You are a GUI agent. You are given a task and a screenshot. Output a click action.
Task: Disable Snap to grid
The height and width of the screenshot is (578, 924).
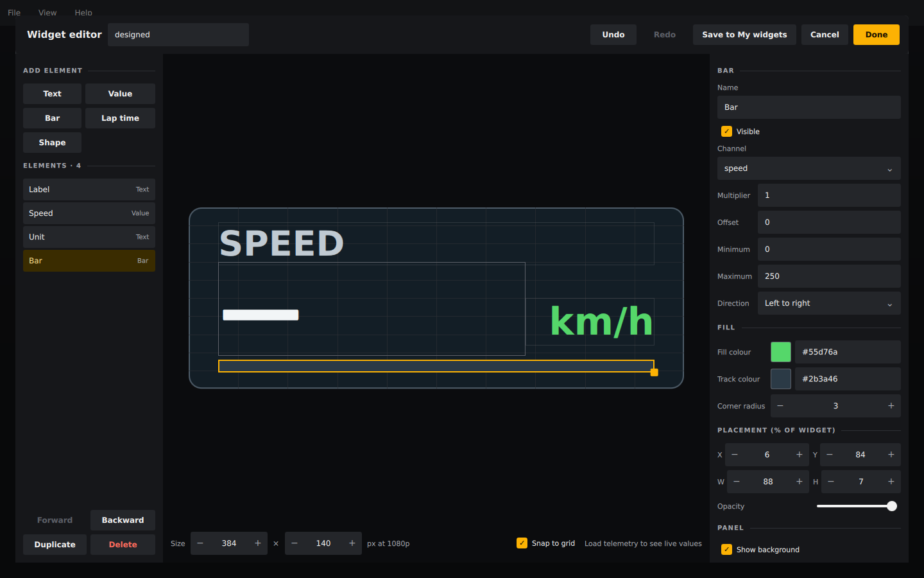click(x=522, y=543)
